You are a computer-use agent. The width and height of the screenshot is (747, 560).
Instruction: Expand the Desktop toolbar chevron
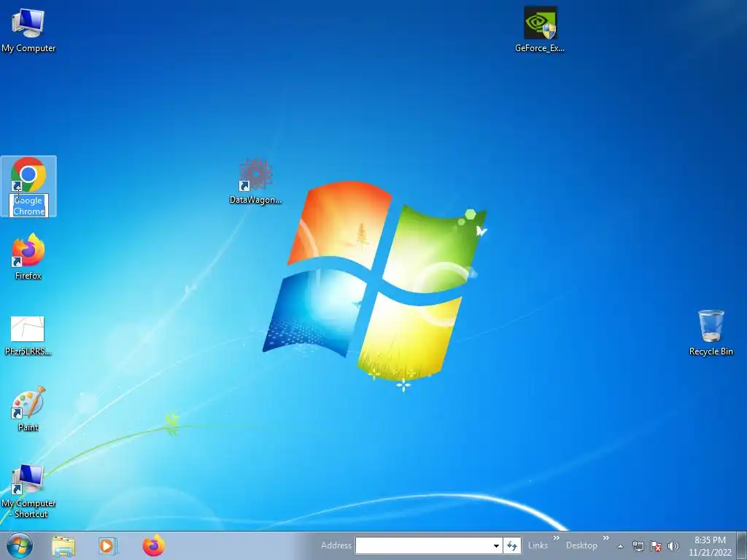606,538
